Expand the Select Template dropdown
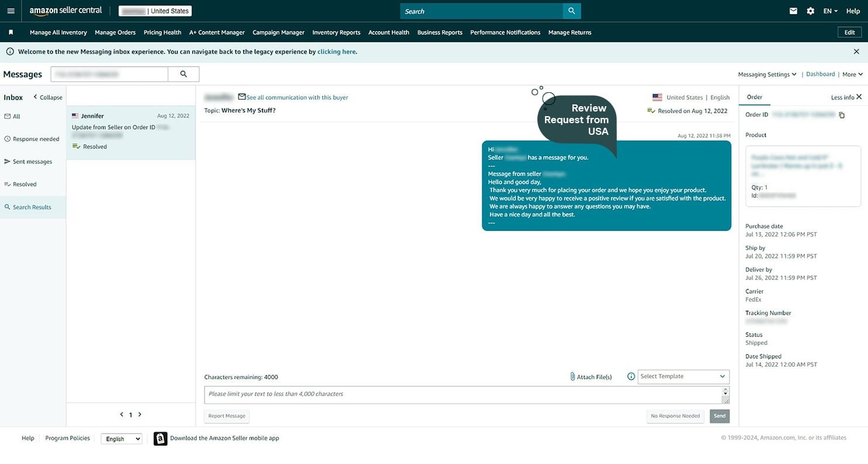The height and width of the screenshot is (464, 868). pyautogui.click(x=683, y=376)
